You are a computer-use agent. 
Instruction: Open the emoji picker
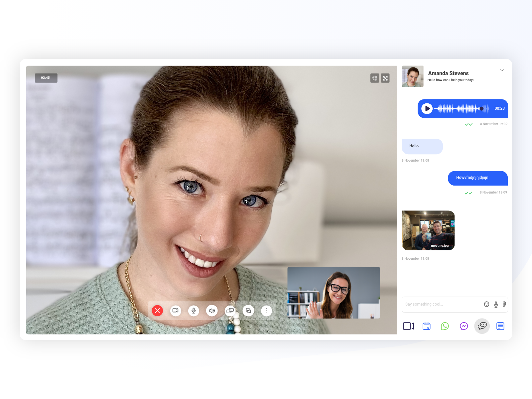click(x=486, y=304)
